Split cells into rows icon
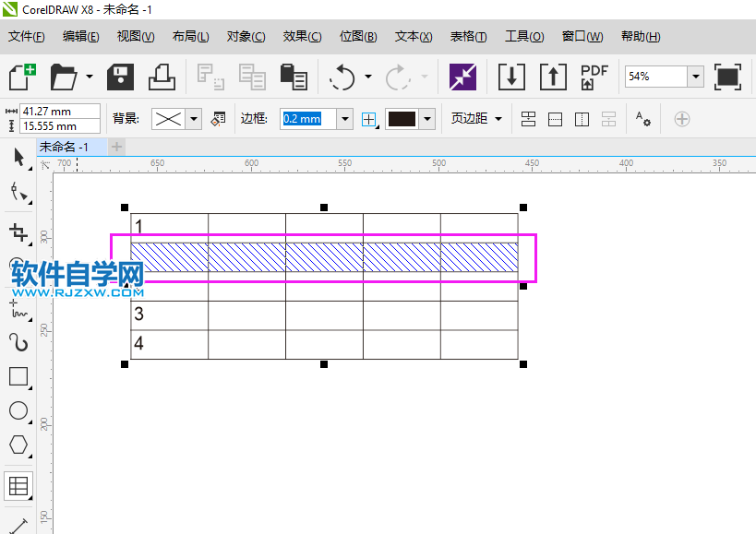Viewport: 756px width, 534px height. (x=555, y=119)
